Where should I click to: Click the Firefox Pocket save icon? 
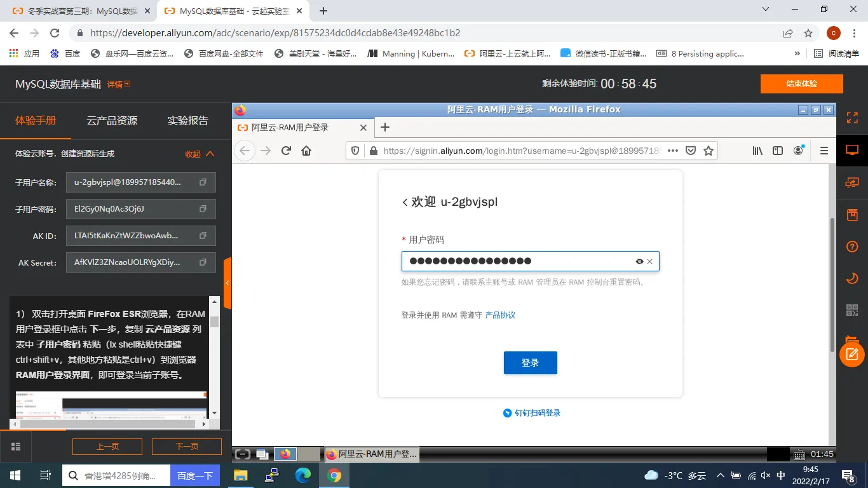[691, 151]
